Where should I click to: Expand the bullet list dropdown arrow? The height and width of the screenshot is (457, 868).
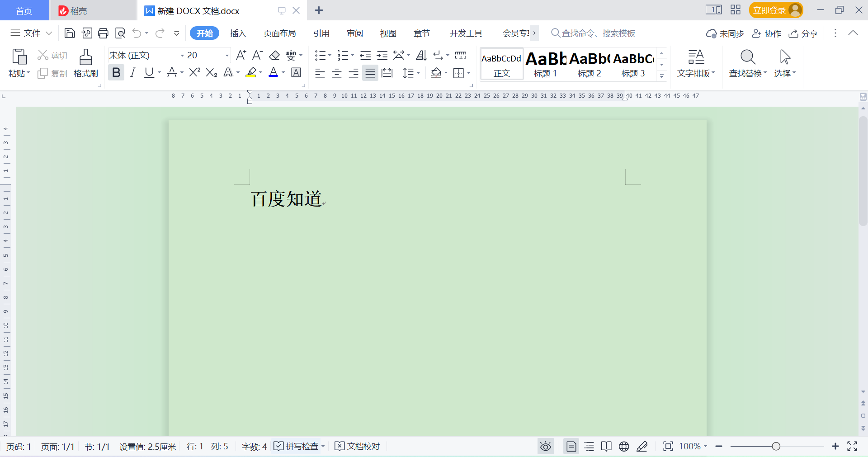point(330,56)
